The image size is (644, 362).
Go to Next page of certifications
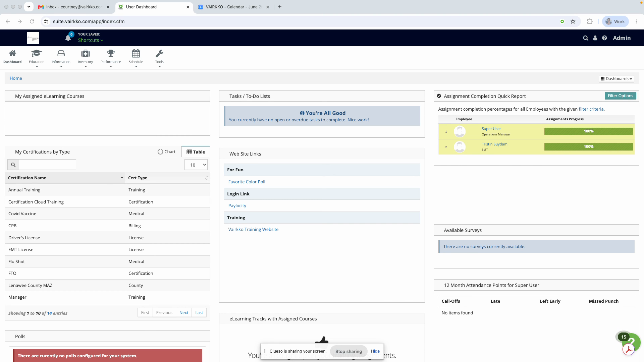click(x=184, y=312)
